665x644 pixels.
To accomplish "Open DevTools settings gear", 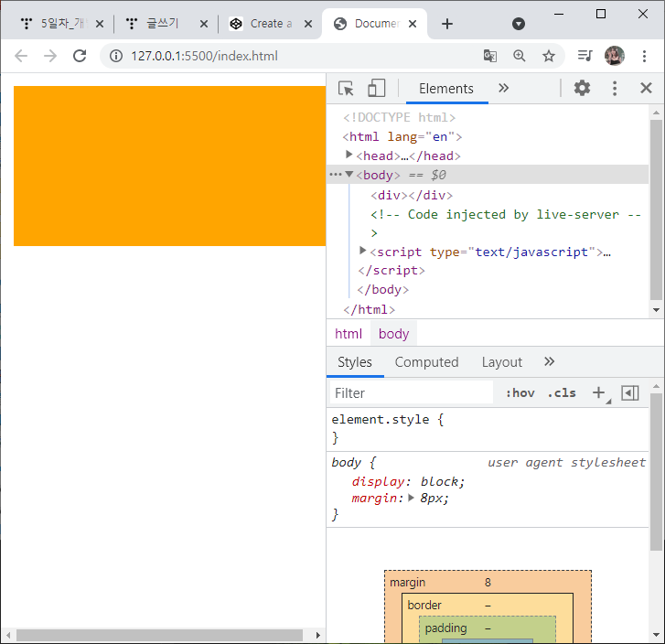I will [x=582, y=88].
